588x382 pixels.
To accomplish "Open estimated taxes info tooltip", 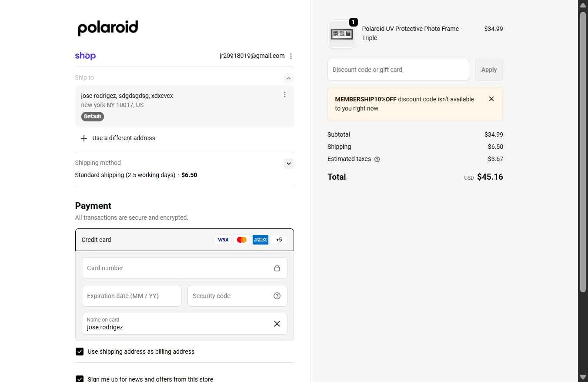I will [x=377, y=159].
